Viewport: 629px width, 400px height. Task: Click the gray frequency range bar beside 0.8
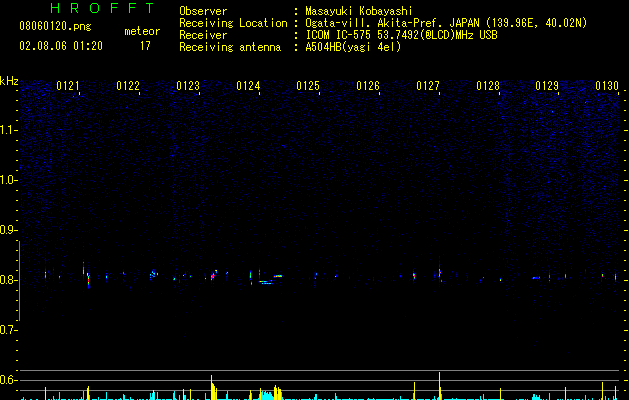coord(19,280)
